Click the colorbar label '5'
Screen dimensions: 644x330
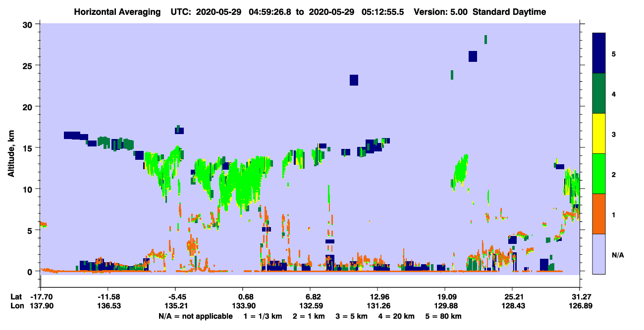pyautogui.click(x=613, y=53)
